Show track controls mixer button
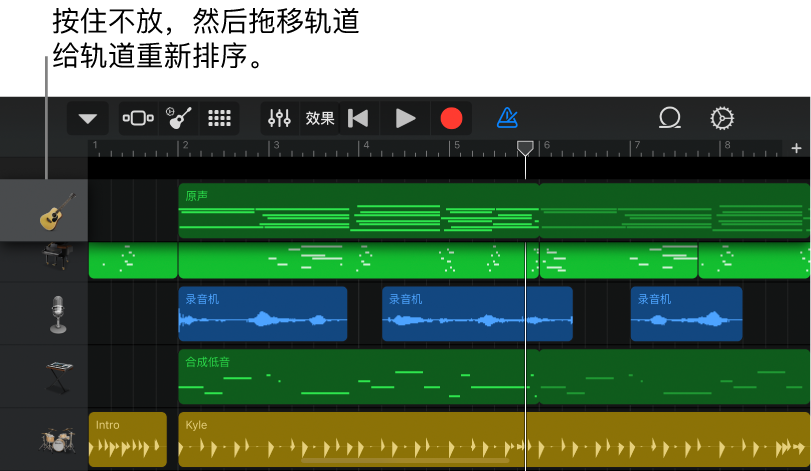This screenshot has width=811, height=471. 279,118
